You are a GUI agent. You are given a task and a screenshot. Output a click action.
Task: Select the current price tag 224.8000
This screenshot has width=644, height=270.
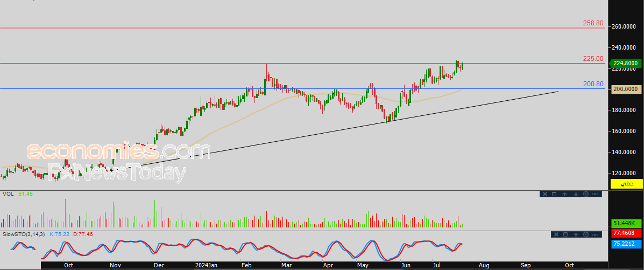click(x=626, y=64)
